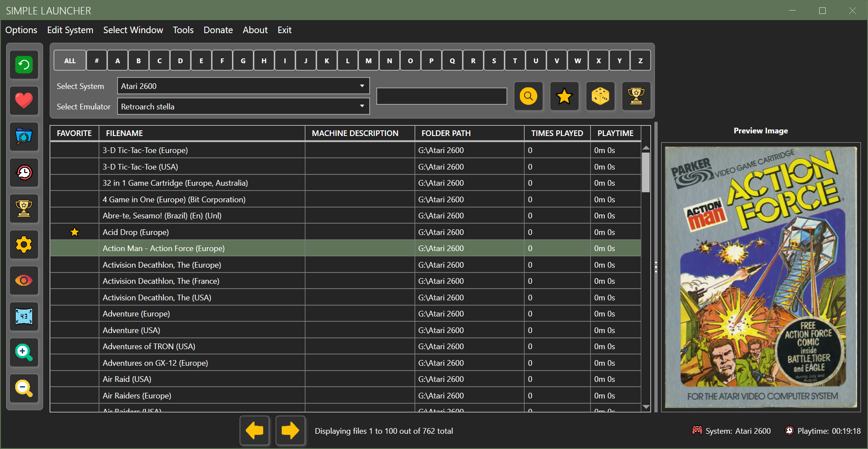Filter games starting with letter P

(431, 61)
